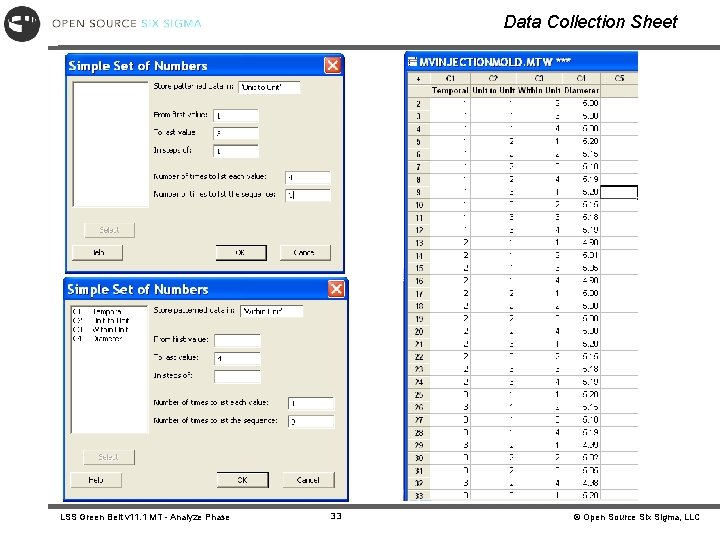Click times to list the sequence field, lower dialog

tap(311, 421)
